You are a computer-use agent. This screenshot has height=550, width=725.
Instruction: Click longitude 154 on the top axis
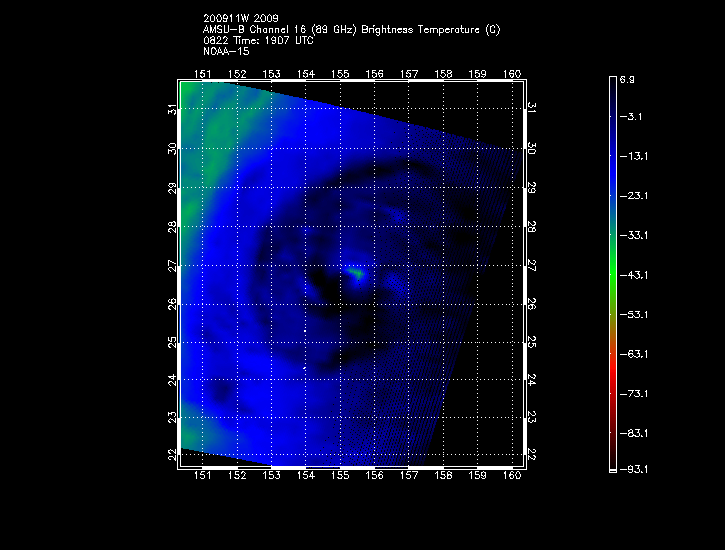tap(306, 74)
